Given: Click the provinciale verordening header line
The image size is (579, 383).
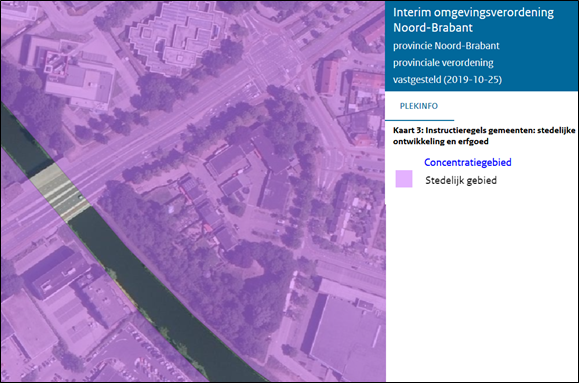Looking at the screenshot, I should pos(443,63).
